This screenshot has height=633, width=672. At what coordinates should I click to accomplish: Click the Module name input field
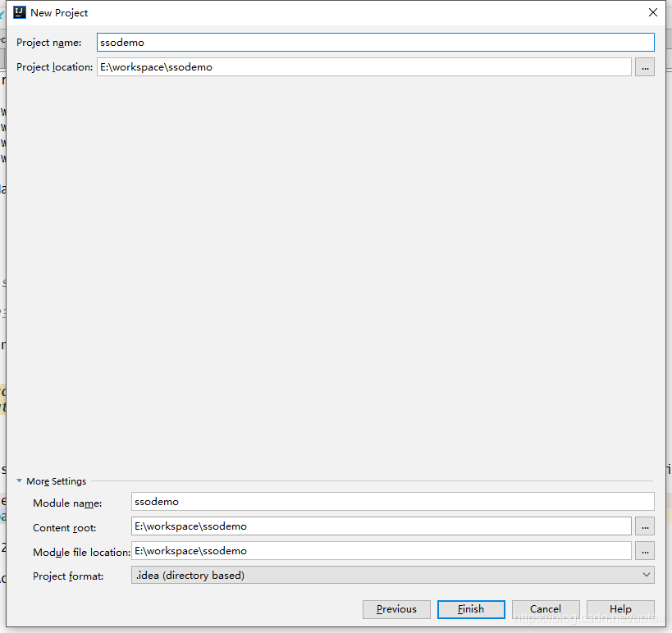pos(392,502)
